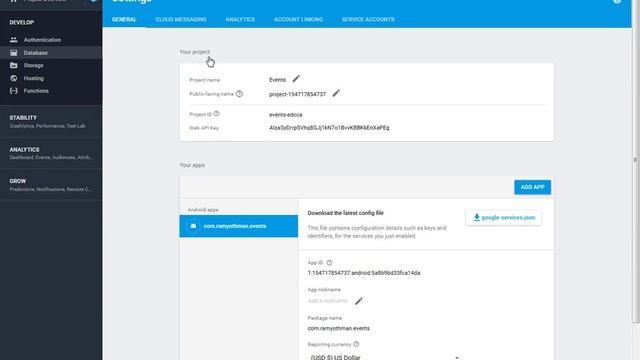Screen dimensions: 640x360
Task: Click the Develop section header
Action: point(22,22)
